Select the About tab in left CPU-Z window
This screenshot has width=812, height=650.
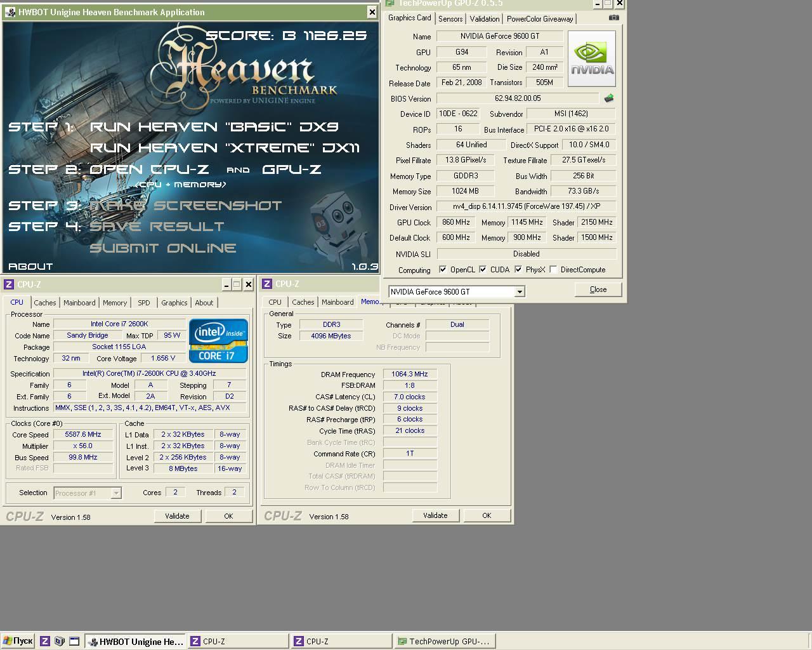pyautogui.click(x=204, y=303)
